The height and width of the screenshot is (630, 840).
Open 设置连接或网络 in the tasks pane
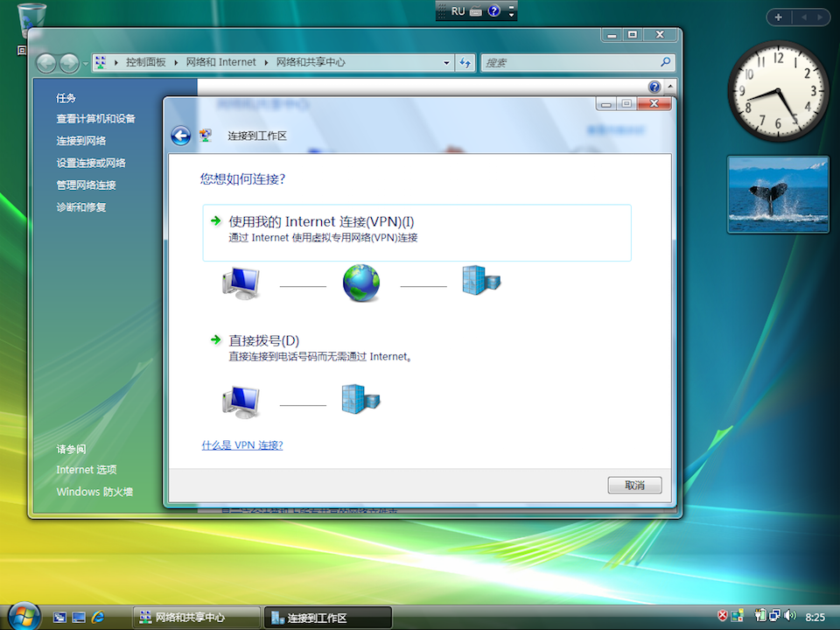pos(91,163)
